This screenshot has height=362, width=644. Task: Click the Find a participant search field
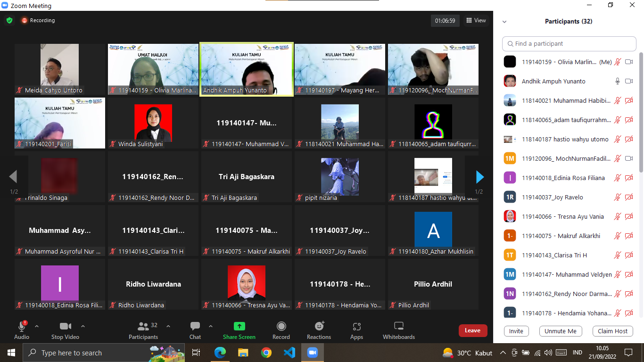(569, 43)
